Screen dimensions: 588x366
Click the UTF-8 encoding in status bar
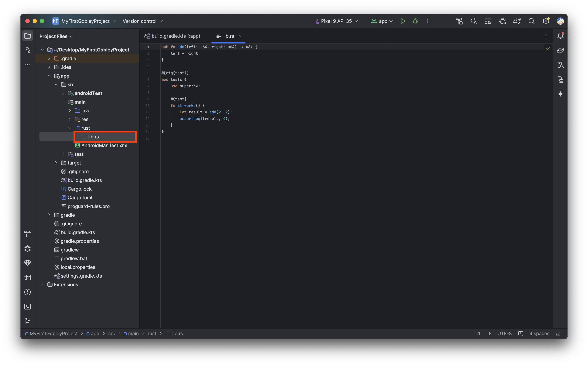click(x=504, y=334)
